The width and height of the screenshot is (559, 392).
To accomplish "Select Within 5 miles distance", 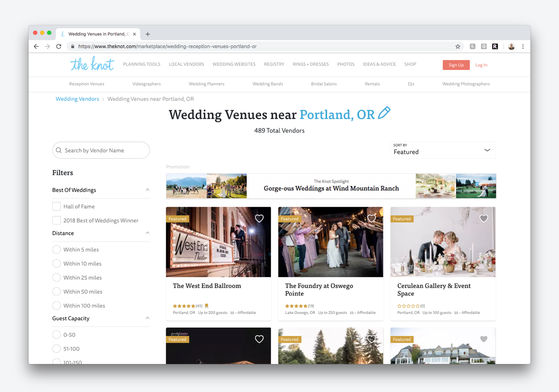I will point(57,250).
